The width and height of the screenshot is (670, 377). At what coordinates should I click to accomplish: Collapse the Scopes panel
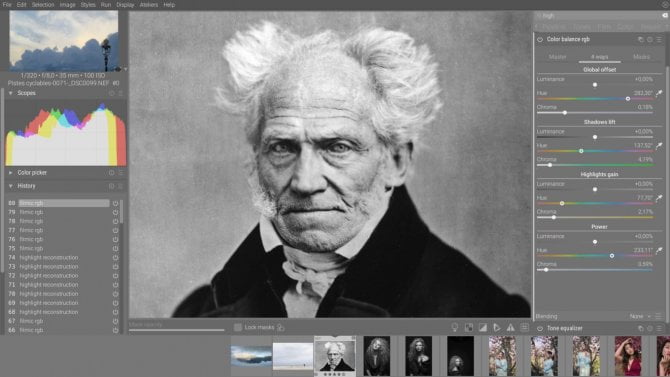[11, 93]
